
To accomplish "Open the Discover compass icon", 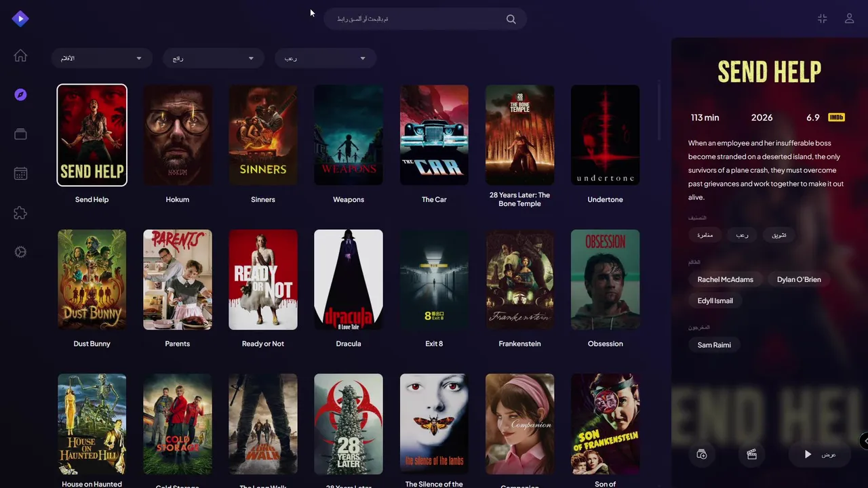I will 20,95.
